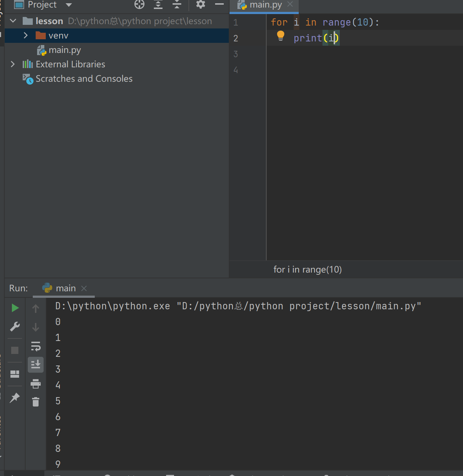Click the python.exe command line output
This screenshot has height=476, width=463.
click(x=238, y=306)
